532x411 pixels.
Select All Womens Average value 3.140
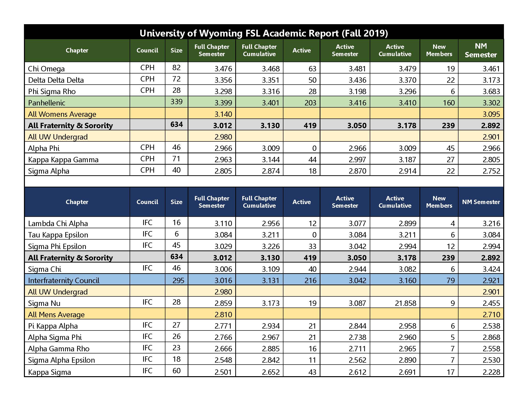[223, 114]
